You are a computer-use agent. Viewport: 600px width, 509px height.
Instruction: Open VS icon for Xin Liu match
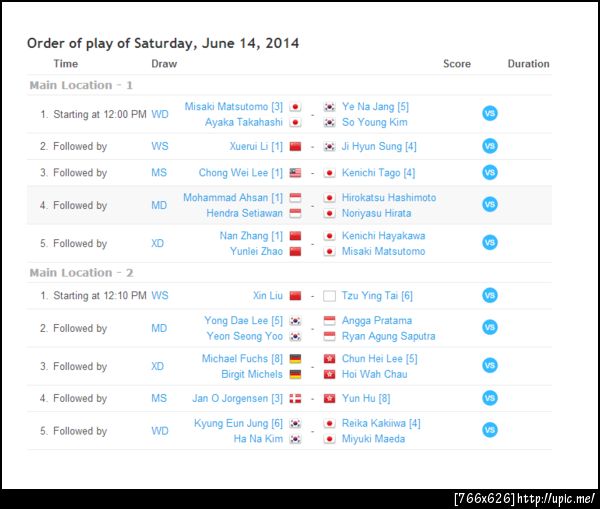pos(490,295)
